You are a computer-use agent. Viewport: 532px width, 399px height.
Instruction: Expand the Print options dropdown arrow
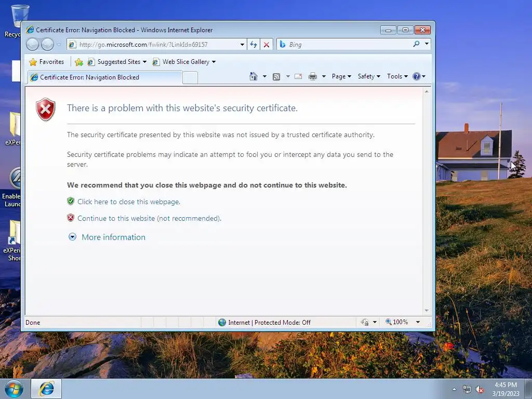324,76
